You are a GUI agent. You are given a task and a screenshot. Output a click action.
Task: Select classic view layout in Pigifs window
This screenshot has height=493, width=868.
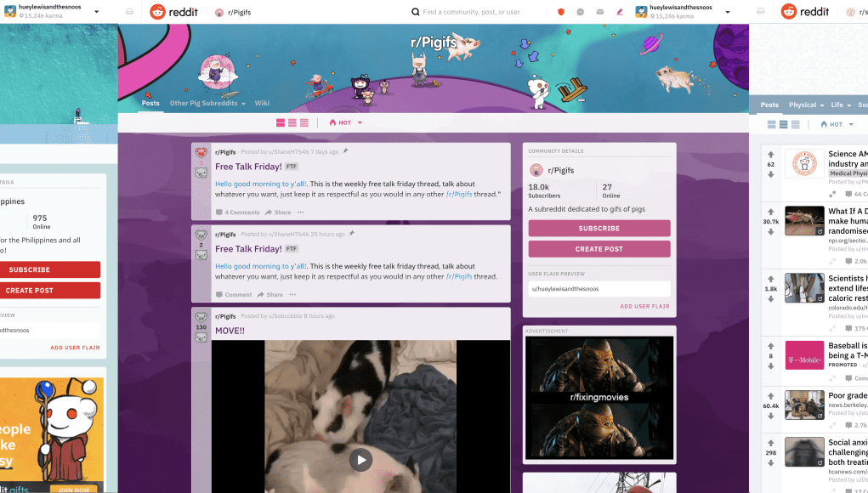292,123
